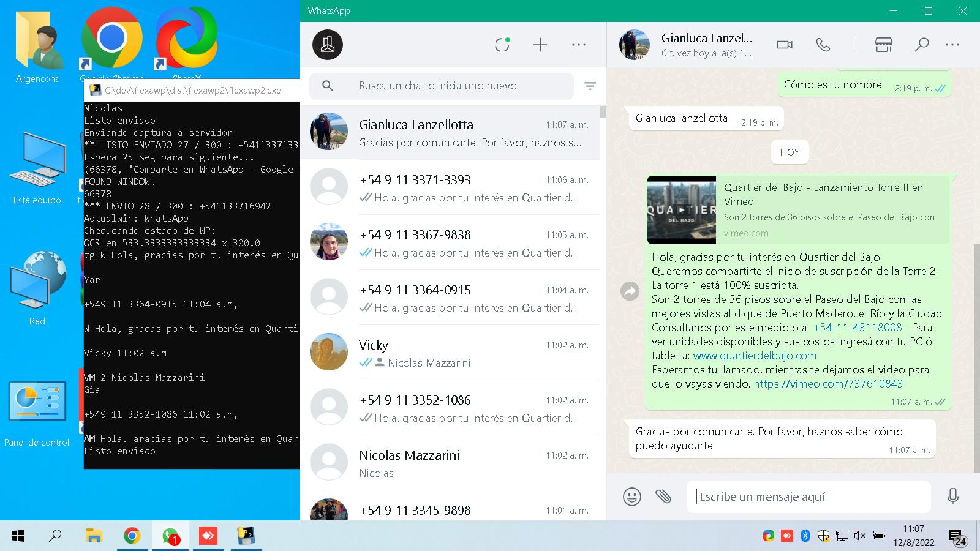980x551 pixels.
Task: Switch to WhatsApp in the taskbar
Action: click(x=170, y=536)
